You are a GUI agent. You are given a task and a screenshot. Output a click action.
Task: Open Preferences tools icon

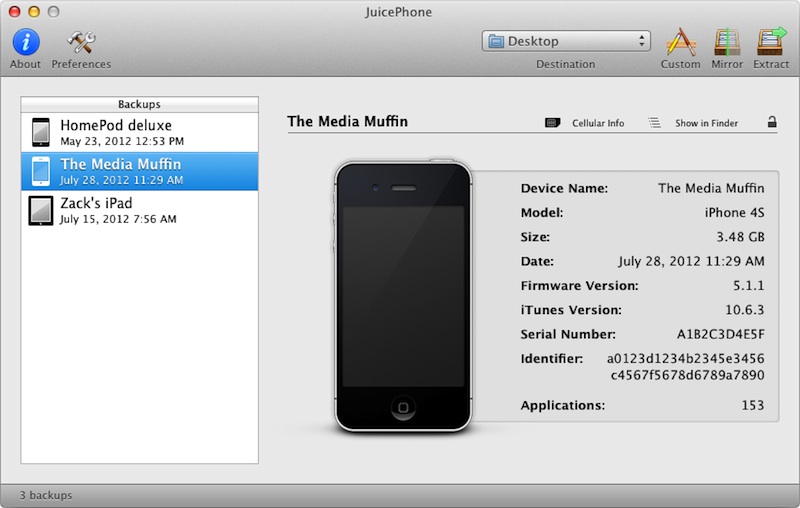click(x=81, y=42)
